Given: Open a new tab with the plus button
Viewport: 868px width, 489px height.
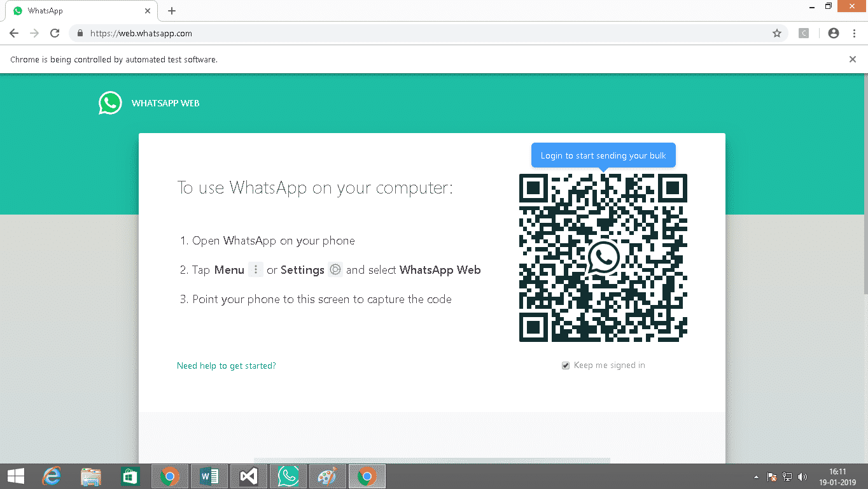Looking at the screenshot, I should [x=172, y=11].
